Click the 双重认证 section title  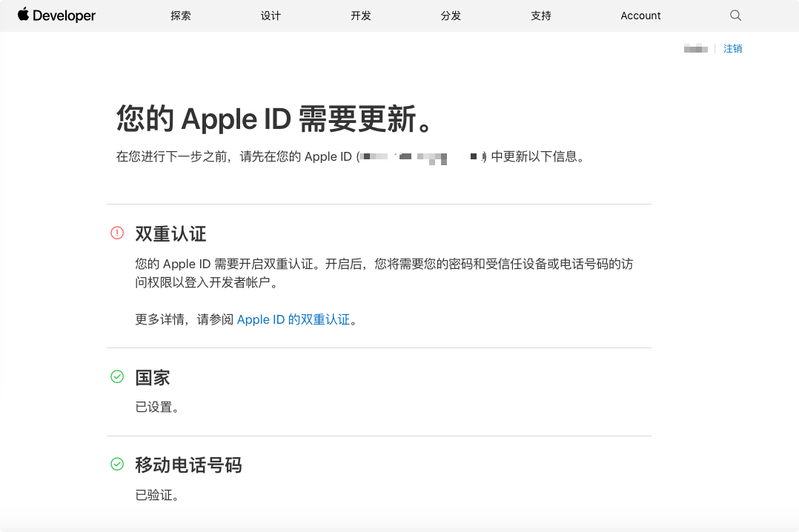pos(170,234)
